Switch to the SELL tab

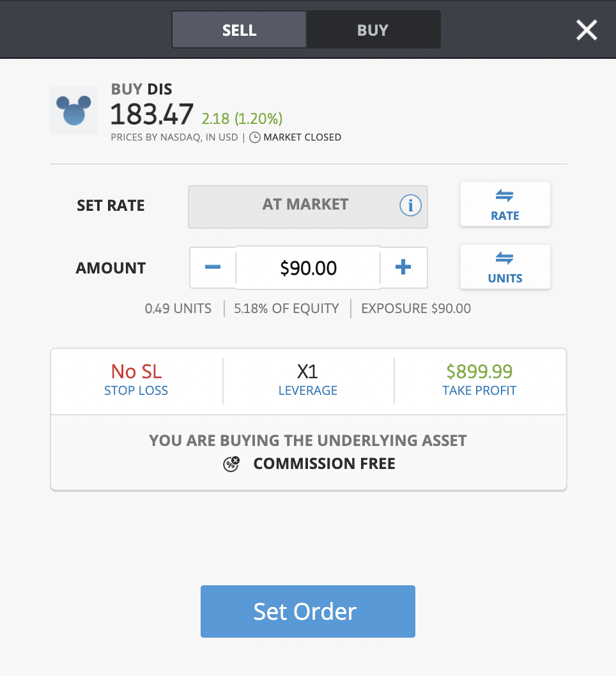coord(239,30)
